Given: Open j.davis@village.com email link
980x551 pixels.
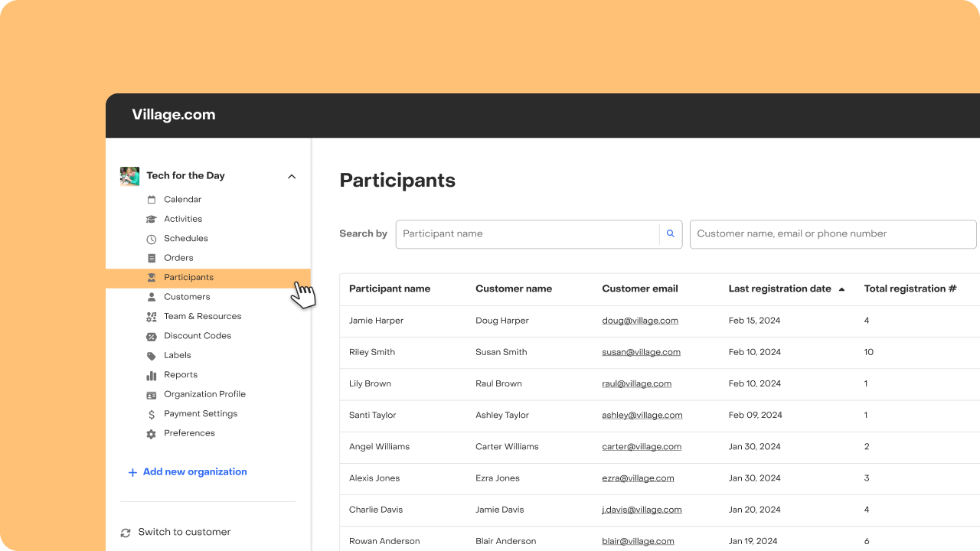Looking at the screenshot, I should tap(642, 510).
